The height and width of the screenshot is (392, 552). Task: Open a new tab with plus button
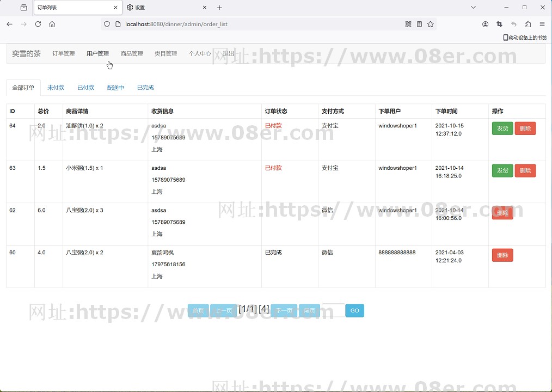pos(220,8)
